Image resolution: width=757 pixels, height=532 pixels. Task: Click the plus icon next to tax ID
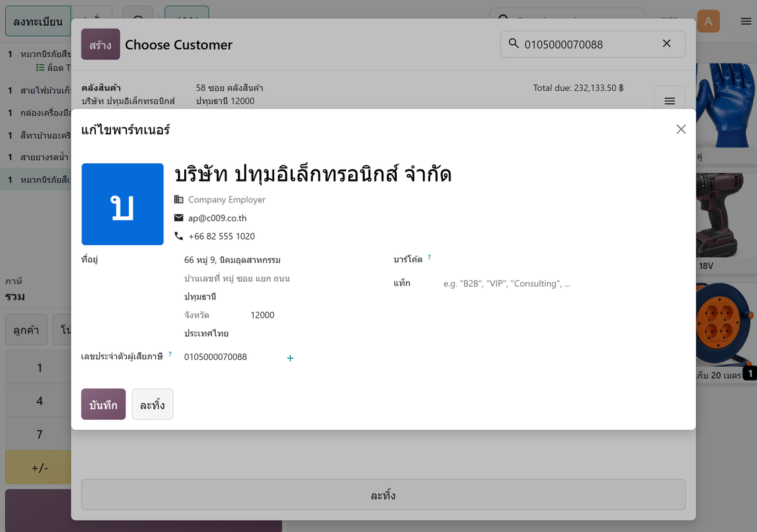point(290,358)
